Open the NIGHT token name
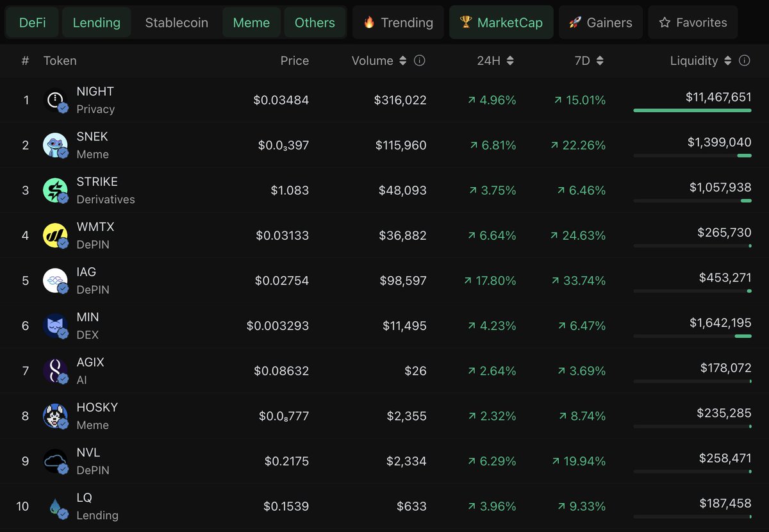This screenshot has width=769, height=532. (x=95, y=92)
